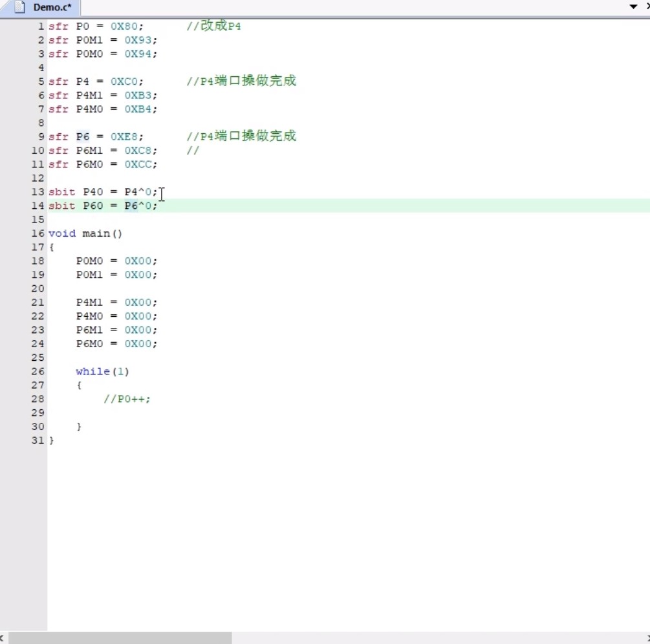Click line 2 'sfr P0M1 = 0X93;'
Screen dimensions: 650x644
click(x=103, y=40)
